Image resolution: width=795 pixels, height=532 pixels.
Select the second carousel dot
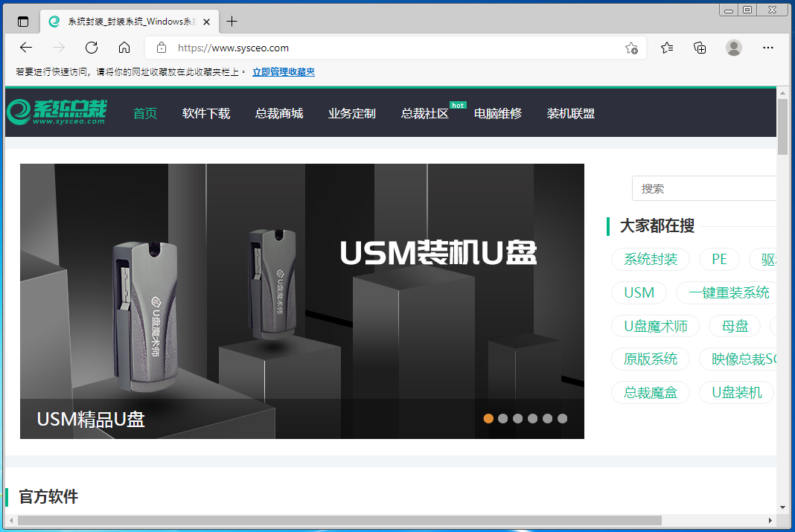pos(503,418)
